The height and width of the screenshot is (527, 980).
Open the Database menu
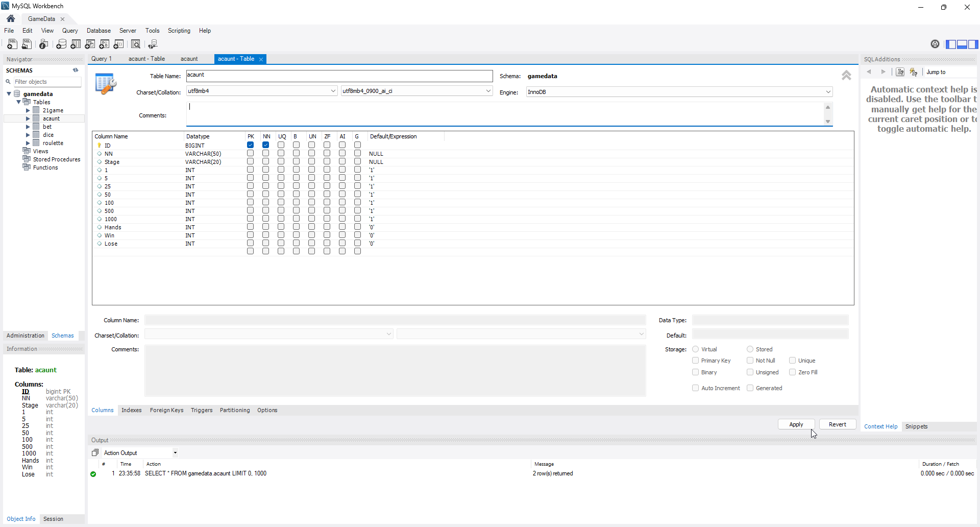[x=99, y=31]
